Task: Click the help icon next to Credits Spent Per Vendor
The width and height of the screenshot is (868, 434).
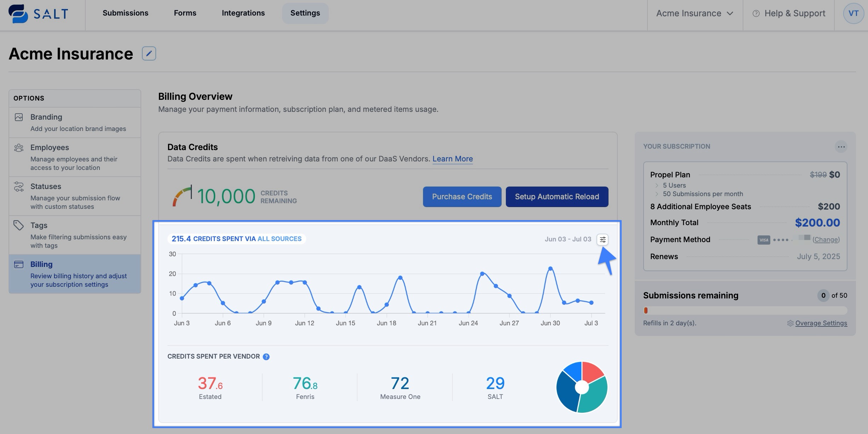Action: pyautogui.click(x=266, y=357)
